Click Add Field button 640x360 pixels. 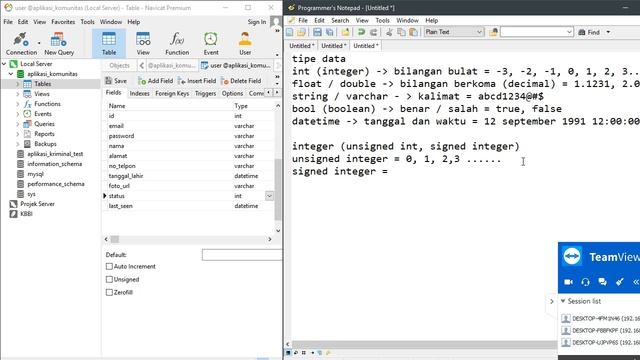(156, 81)
